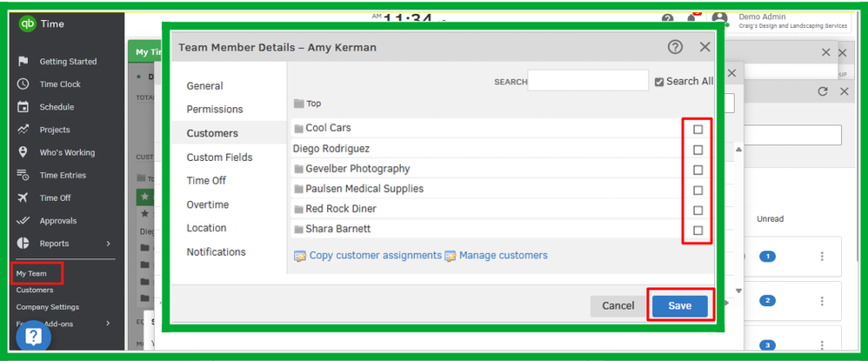Expand the Paulsen Medical Supplies folder
This screenshot has width=868, height=361.
pos(299,189)
